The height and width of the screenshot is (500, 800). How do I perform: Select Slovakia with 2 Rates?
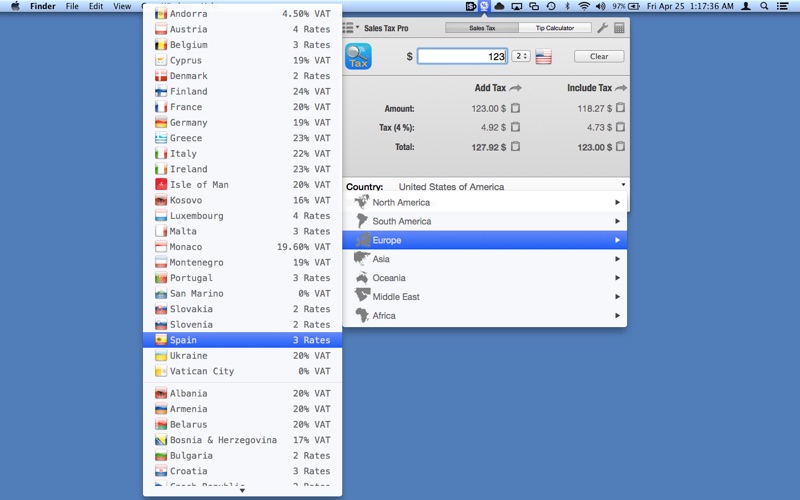point(242,309)
